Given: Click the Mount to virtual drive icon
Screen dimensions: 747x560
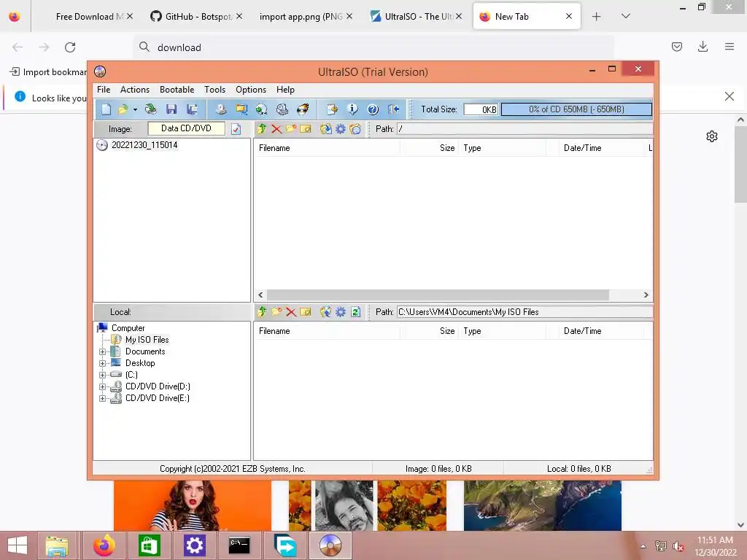Looking at the screenshot, I should [x=282, y=109].
